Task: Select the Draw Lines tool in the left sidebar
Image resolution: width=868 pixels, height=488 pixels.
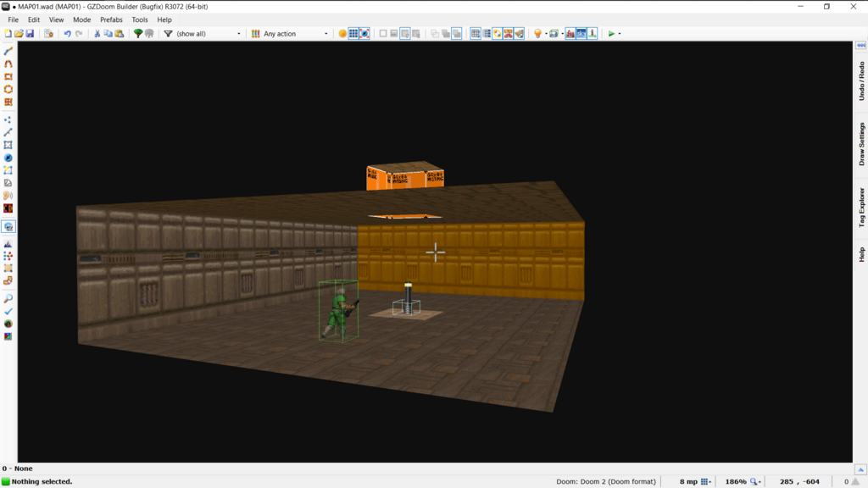Action: pos(8,51)
